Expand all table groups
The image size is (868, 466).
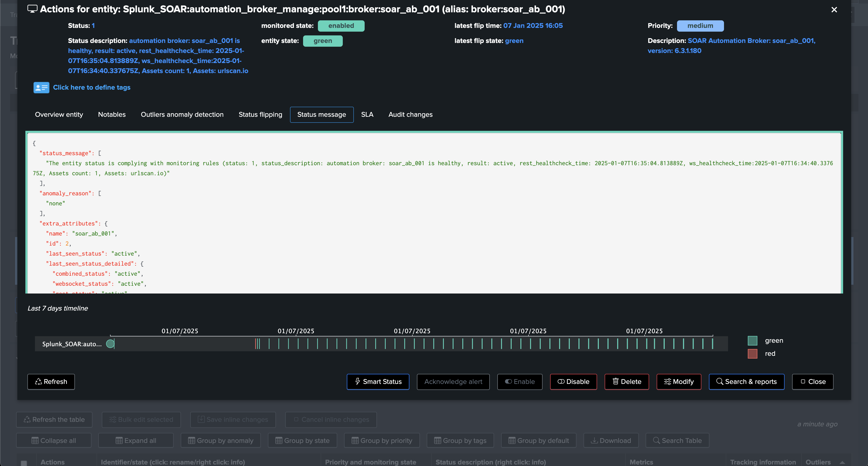point(136,440)
